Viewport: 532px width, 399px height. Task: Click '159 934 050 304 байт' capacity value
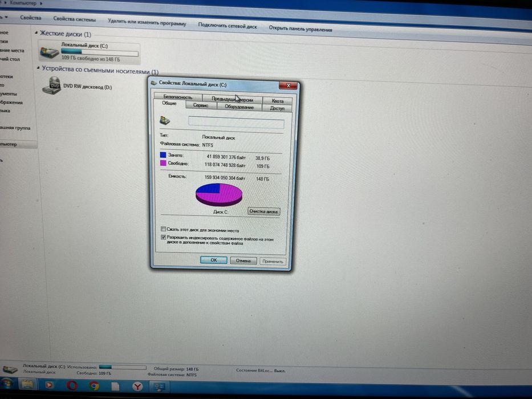click(x=225, y=178)
